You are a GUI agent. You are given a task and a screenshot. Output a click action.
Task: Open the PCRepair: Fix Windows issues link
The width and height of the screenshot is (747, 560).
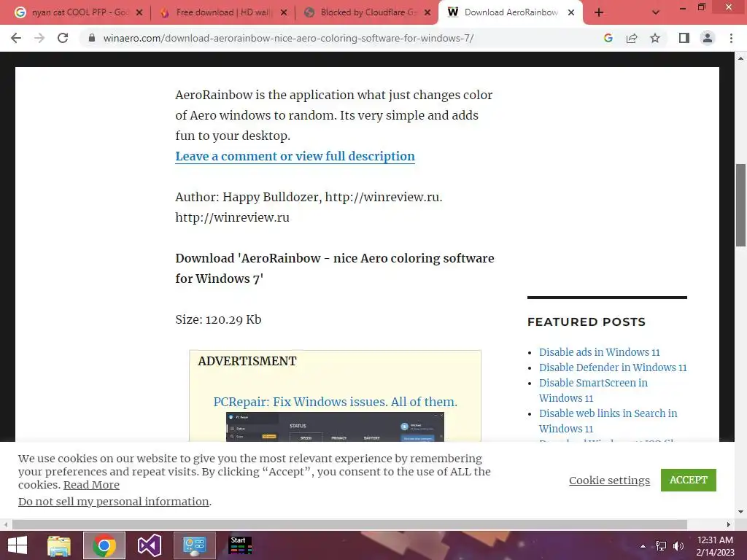pos(335,402)
